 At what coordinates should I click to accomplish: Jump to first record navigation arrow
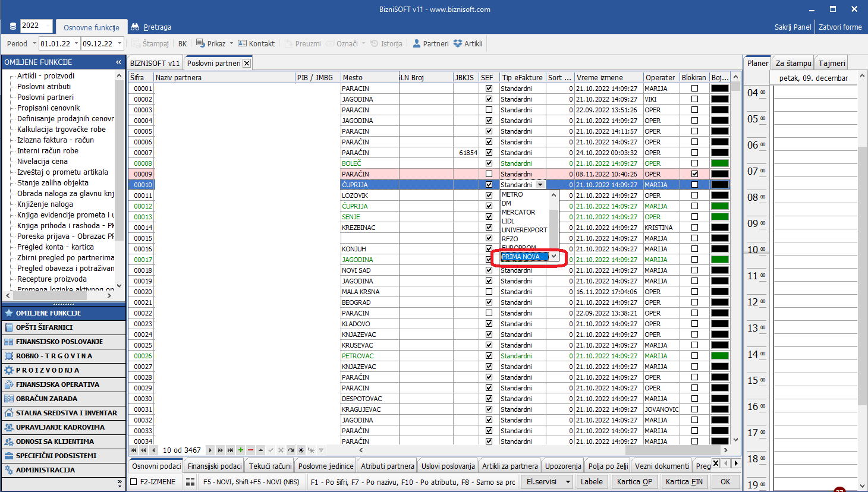tap(134, 450)
